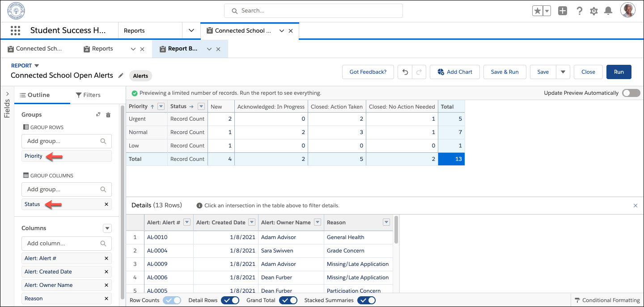Open the Priority column header dropdown

click(x=161, y=106)
